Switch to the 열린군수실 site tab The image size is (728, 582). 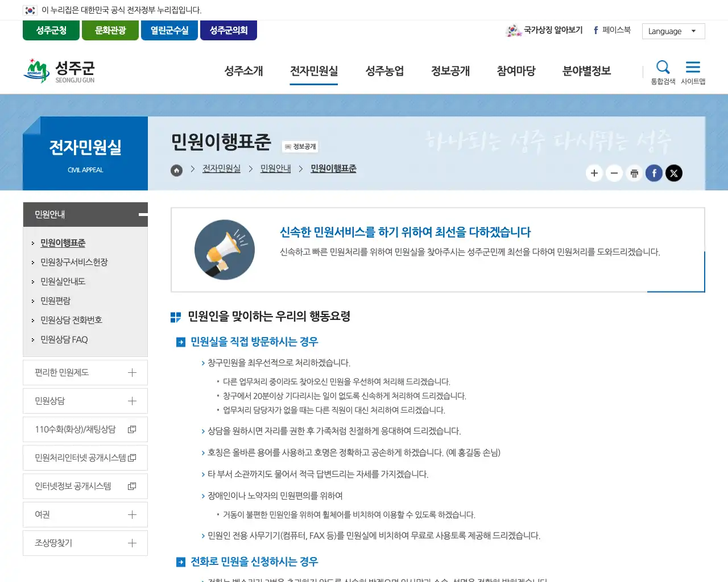click(169, 31)
